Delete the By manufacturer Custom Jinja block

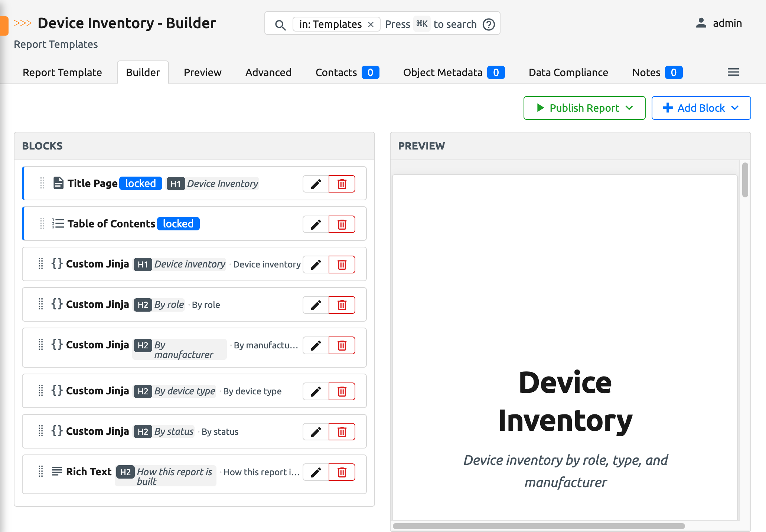(342, 345)
